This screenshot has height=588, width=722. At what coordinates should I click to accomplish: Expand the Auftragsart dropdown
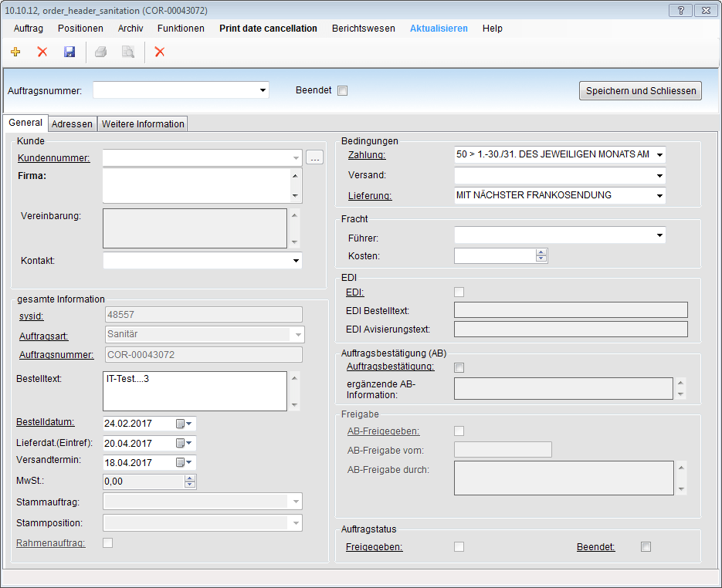298,334
